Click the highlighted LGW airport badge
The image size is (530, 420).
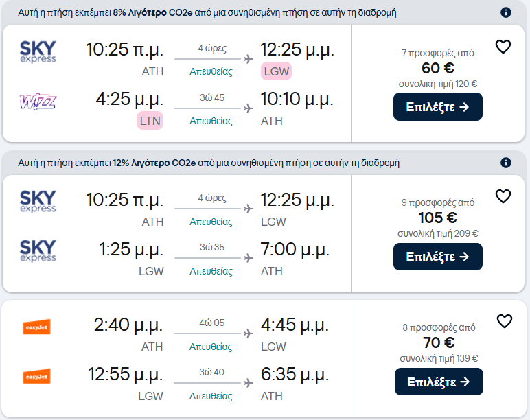(276, 71)
